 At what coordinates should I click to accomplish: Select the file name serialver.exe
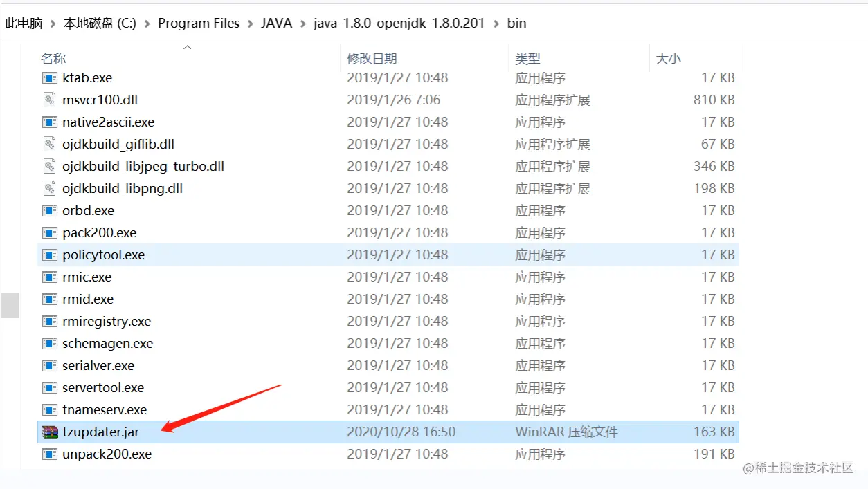[98, 366]
